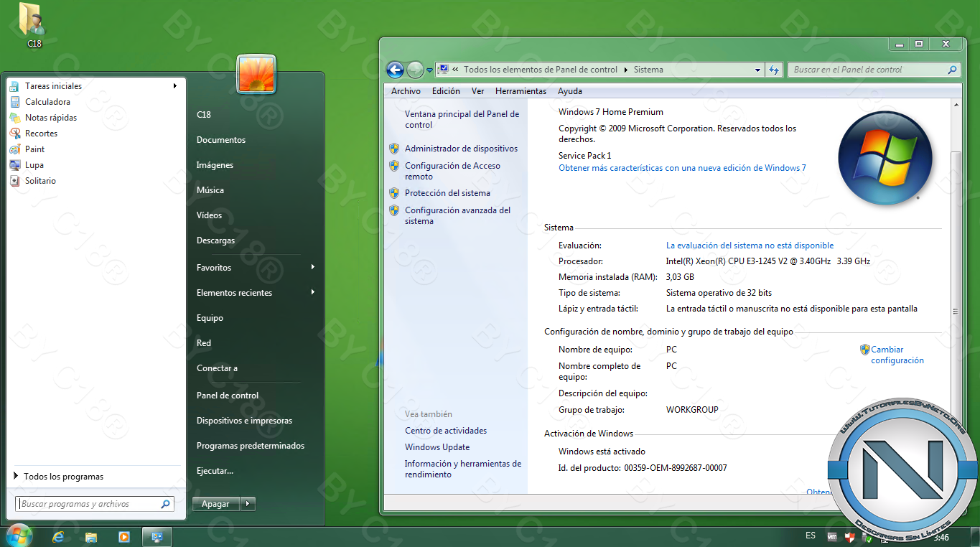
Task: Open Vídeos from Start menu
Action: coord(209,215)
